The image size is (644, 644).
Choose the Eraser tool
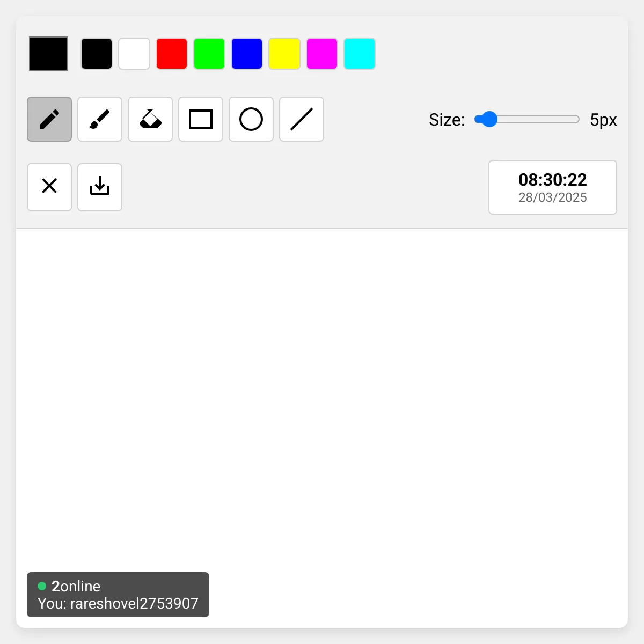click(x=150, y=119)
